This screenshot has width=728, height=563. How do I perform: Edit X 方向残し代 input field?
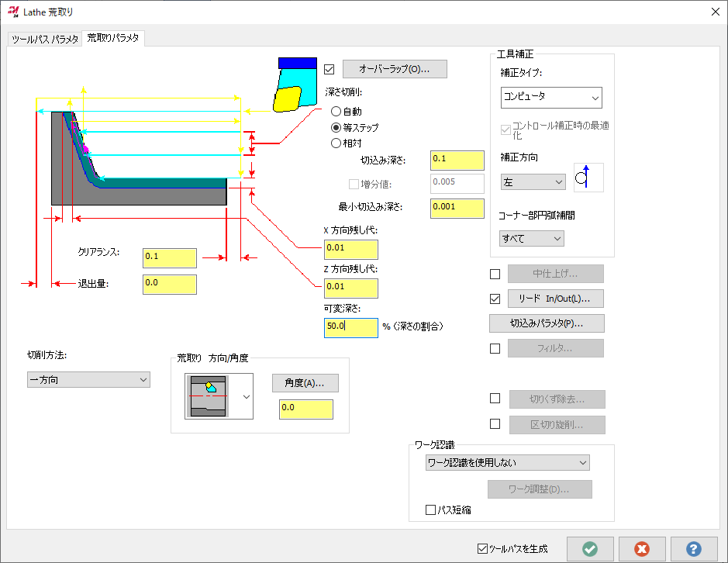(350, 250)
